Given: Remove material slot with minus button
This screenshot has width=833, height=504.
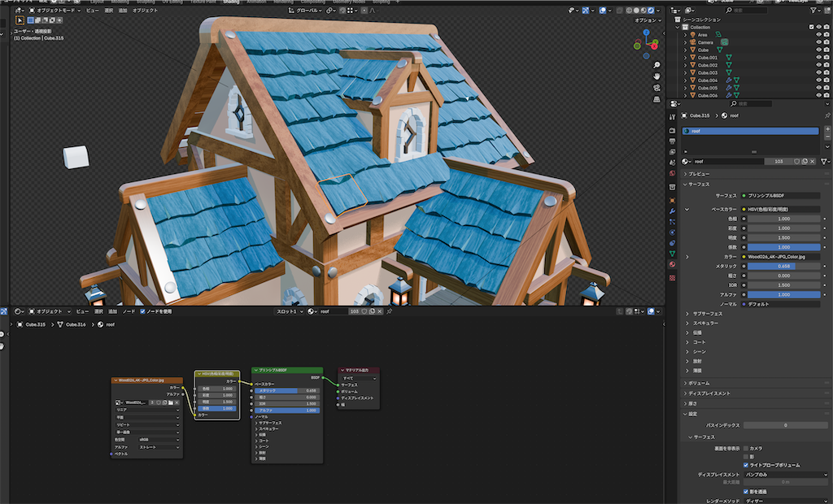Looking at the screenshot, I should coord(827,137).
